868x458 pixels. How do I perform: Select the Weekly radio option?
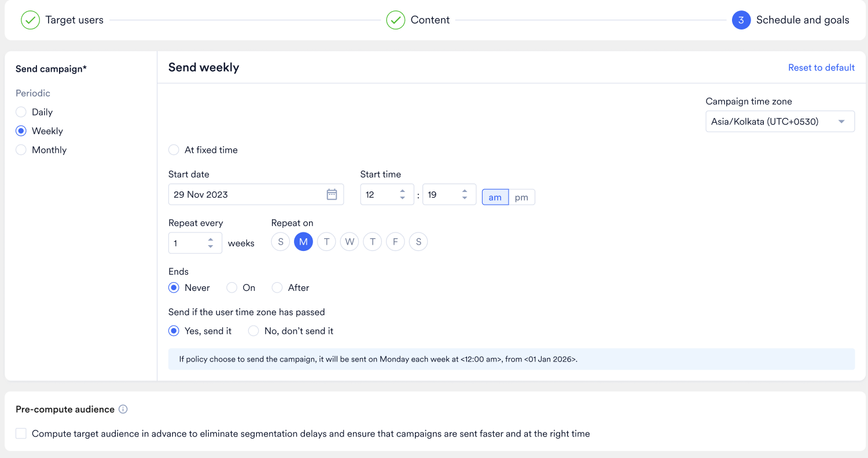(x=21, y=131)
